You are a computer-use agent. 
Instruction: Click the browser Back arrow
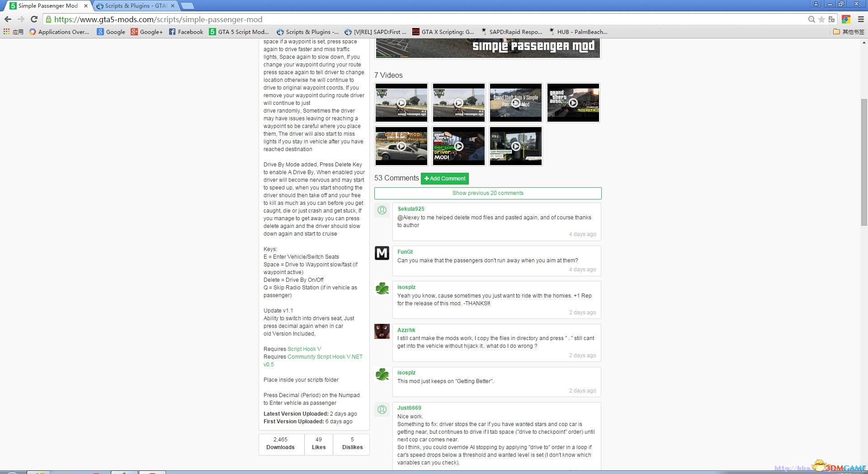(x=8, y=19)
